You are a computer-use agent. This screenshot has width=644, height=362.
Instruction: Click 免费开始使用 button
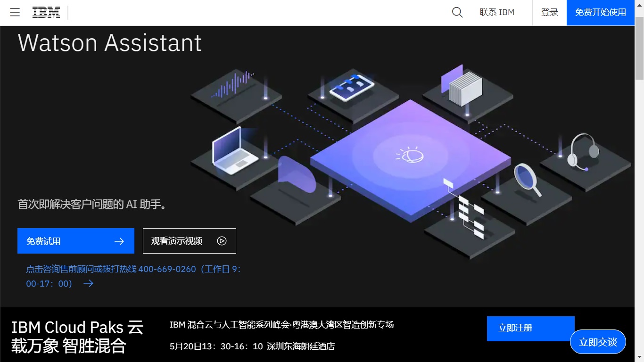point(600,13)
